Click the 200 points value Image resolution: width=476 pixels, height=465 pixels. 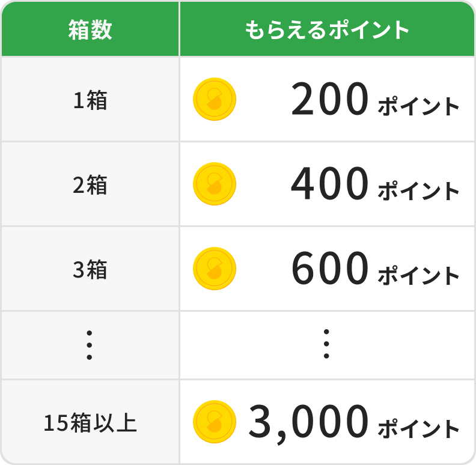coord(330,99)
